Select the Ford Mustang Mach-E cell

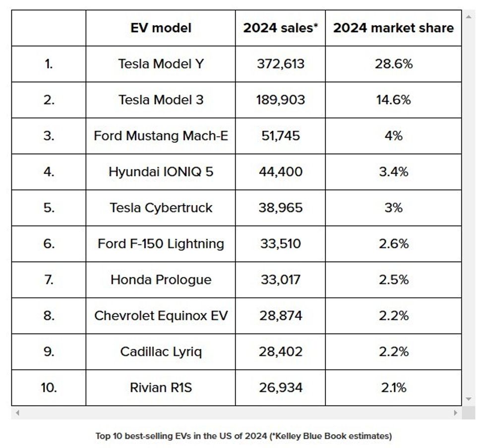point(161,136)
